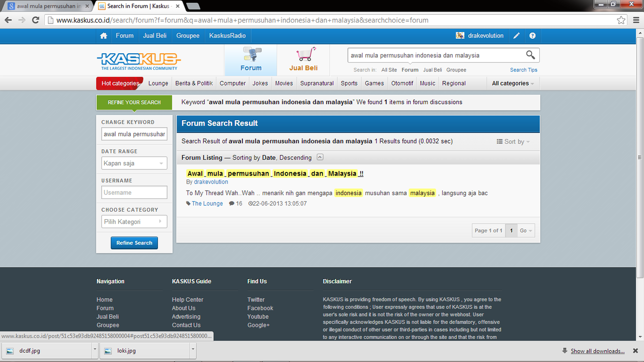
Task: Collapse the Forum Listing section
Action: coord(320,157)
